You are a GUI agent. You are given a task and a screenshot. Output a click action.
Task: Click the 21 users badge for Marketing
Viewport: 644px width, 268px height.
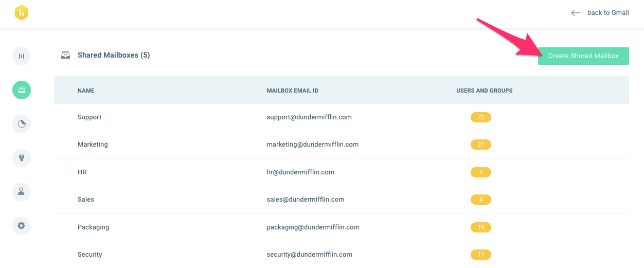(x=481, y=145)
